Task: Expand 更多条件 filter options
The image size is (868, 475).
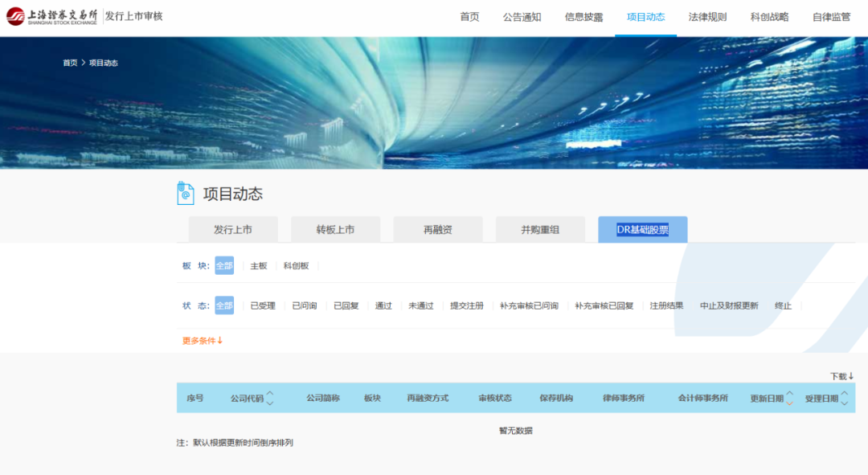Action: pyautogui.click(x=203, y=341)
